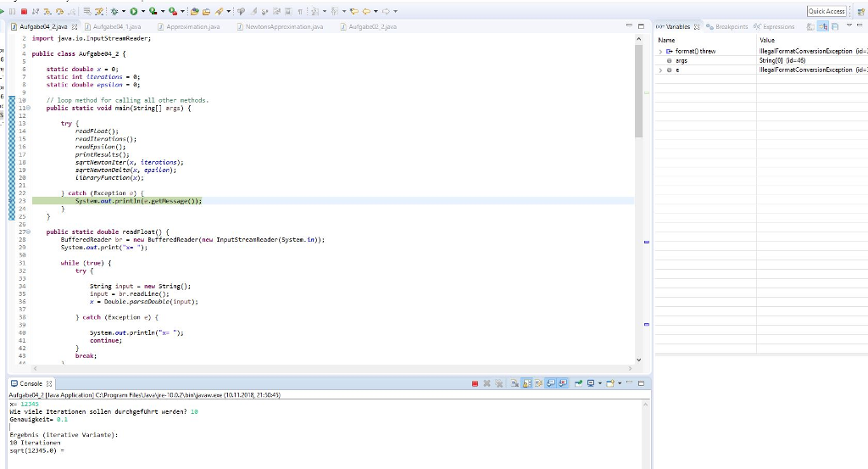The width and height of the screenshot is (868, 469).
Task: Click the Search flashlight icon in toolbar
Action: 220,11
